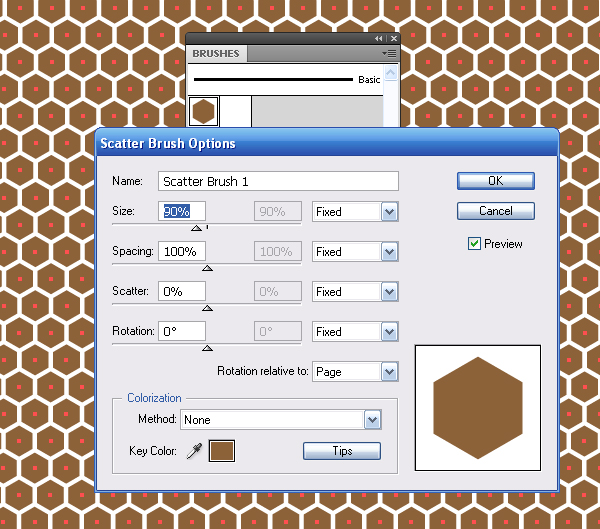
Task: Open the Size Fixed dropdown
Action: [355, 212]
